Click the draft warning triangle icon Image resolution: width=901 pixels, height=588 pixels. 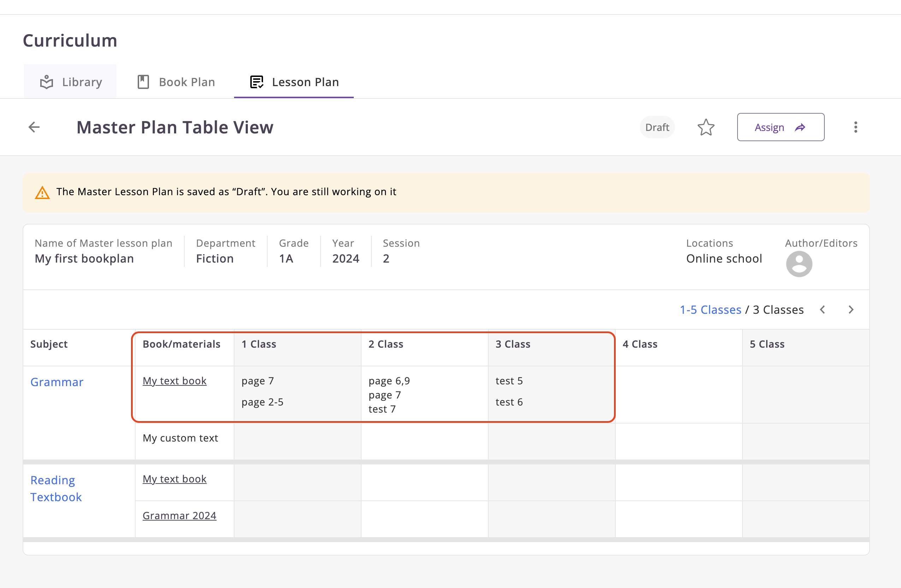tap(42, 193)
